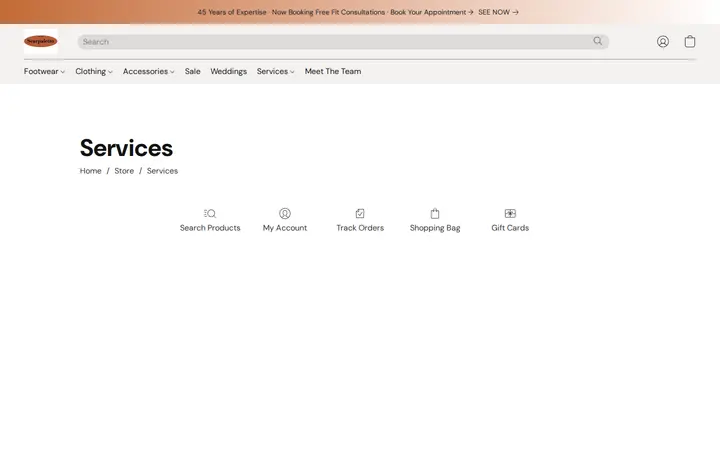Click the Search Products icon
The image size is (720, 450).
point(210,214)
